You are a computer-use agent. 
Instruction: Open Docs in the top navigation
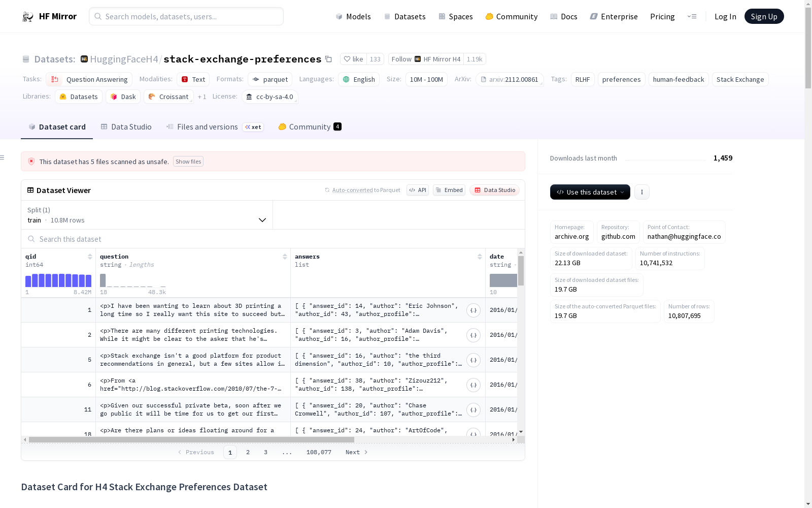click(x=563, y=16)
